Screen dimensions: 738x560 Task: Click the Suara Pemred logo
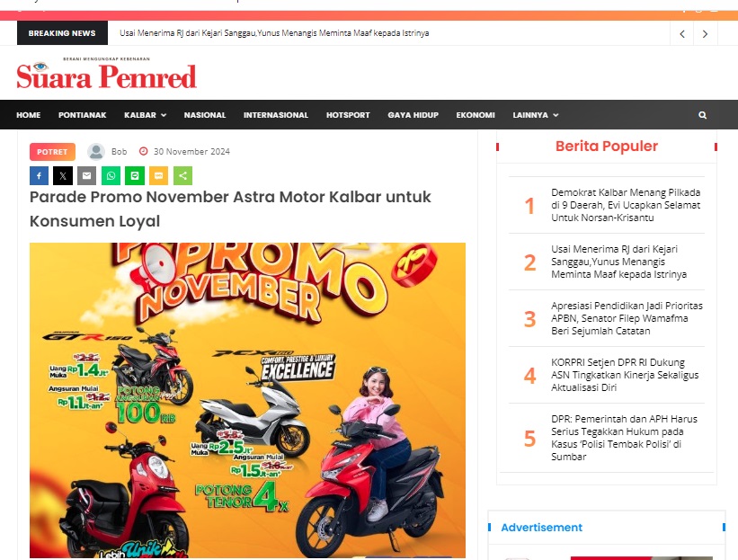106,75
